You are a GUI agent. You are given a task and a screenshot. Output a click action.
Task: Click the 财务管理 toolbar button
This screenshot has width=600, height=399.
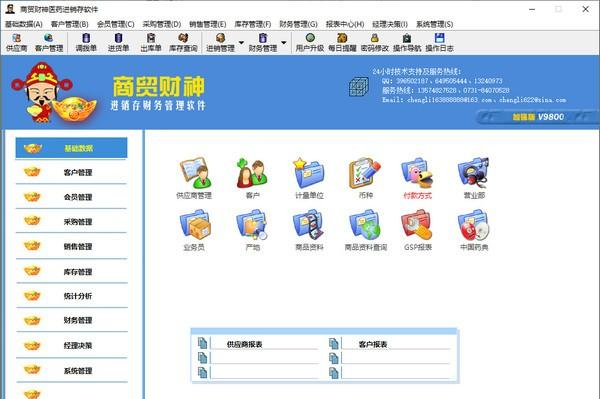pos(262,42)
